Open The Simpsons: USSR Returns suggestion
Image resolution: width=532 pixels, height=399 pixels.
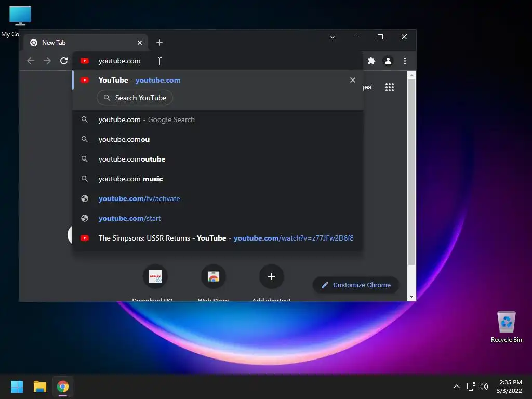point(218,238)
